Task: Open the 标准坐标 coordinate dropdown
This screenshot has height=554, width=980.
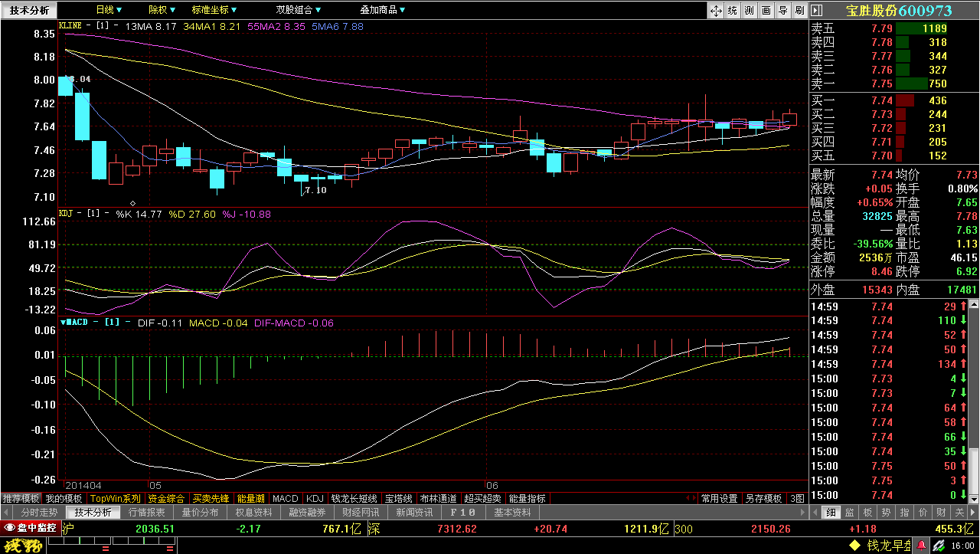Action: [x=214, y=10]
